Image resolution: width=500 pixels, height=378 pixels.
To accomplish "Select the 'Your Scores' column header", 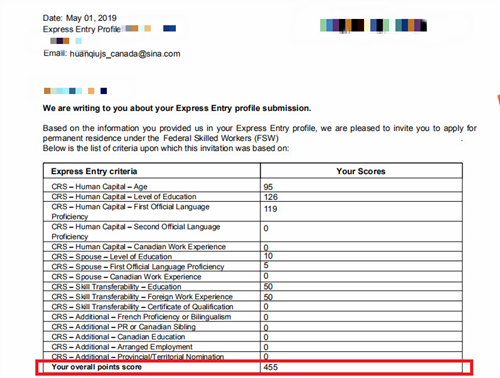I will 361,171.
